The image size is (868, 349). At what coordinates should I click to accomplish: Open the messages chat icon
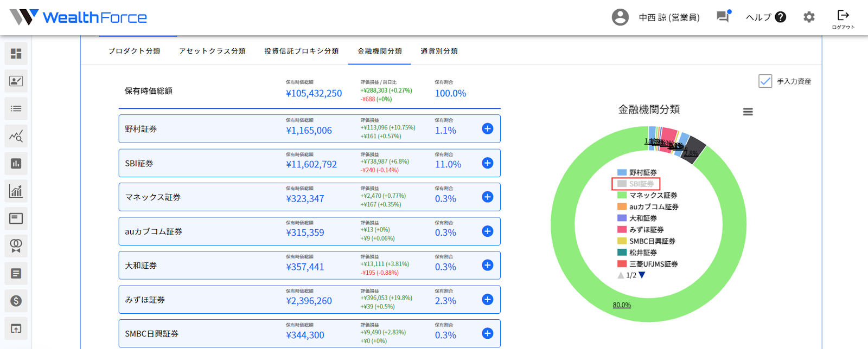click(723, 16)
